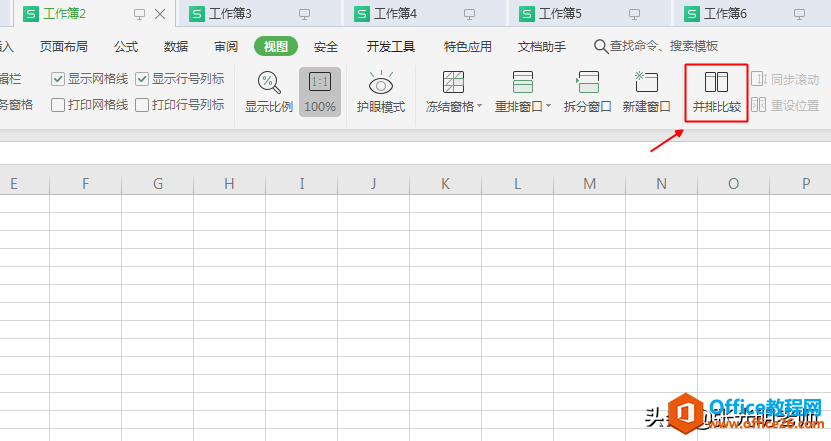Click the monitor icon on 工作簿3 tab
Image resolution: width=831 pixels, height=441 pixels.
click(x=304, y=14)
